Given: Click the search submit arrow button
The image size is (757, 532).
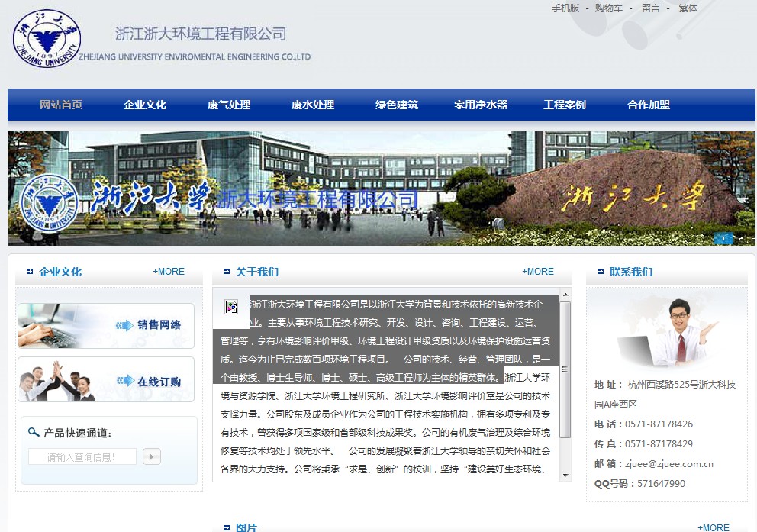Looking at the screenshot, I should pyautogui.click(x=151, y=457).
